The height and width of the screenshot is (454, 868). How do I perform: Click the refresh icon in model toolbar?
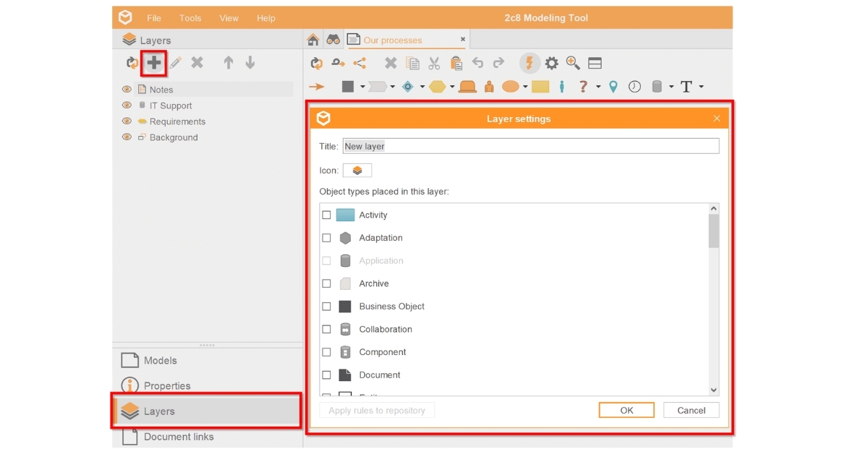316,63
